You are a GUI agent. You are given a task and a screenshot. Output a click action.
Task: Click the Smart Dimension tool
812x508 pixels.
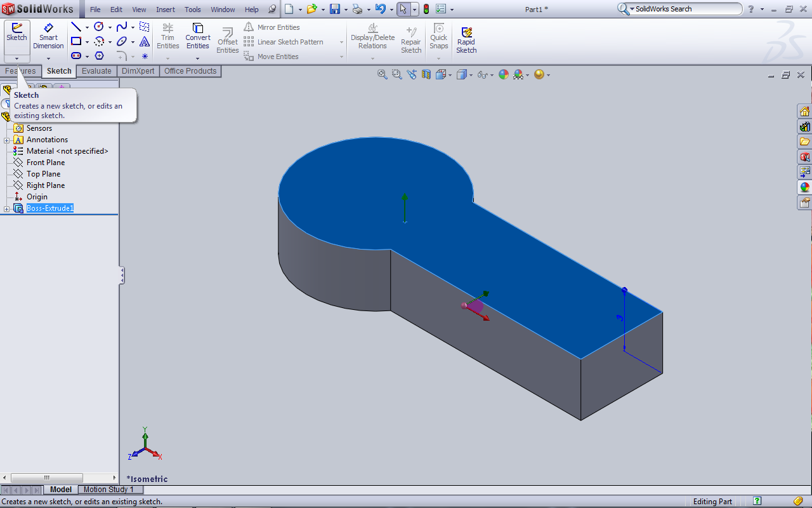[x=48, y=36]
